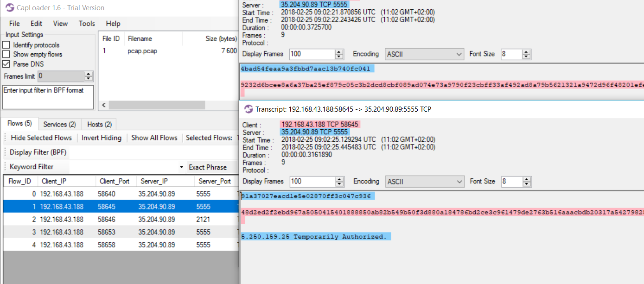
Task: Select flow with server port 2121
Action: click(121, 219)
